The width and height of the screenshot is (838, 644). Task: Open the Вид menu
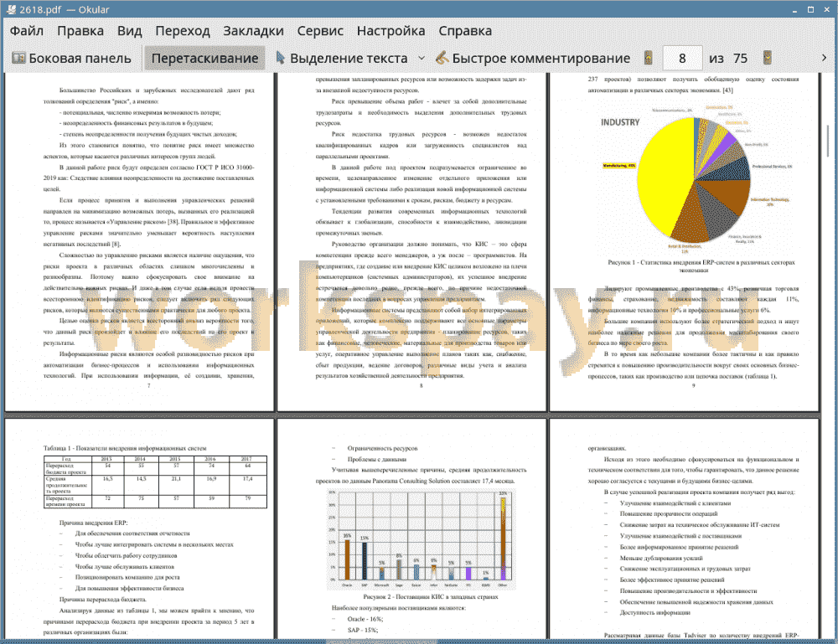(x=130, y=31)
